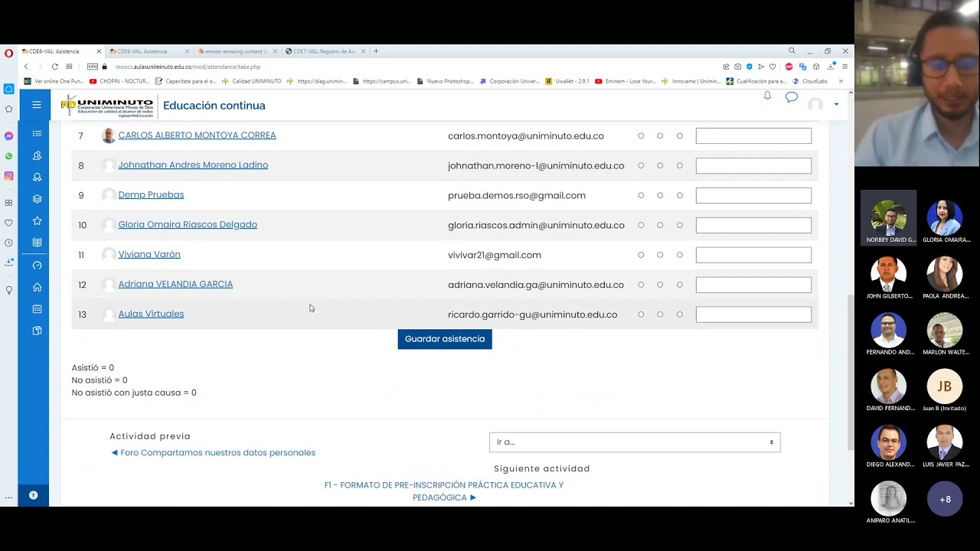Go to site home via house icon
This screenshot has width=980, height=551.
pos(37,287)
